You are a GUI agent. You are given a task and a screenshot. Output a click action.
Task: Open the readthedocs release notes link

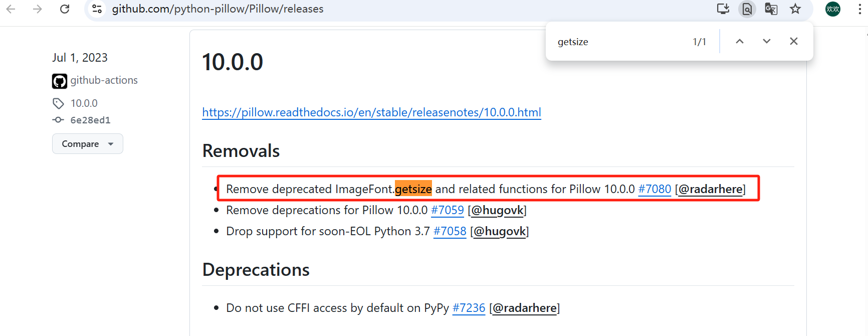point(371,112)
